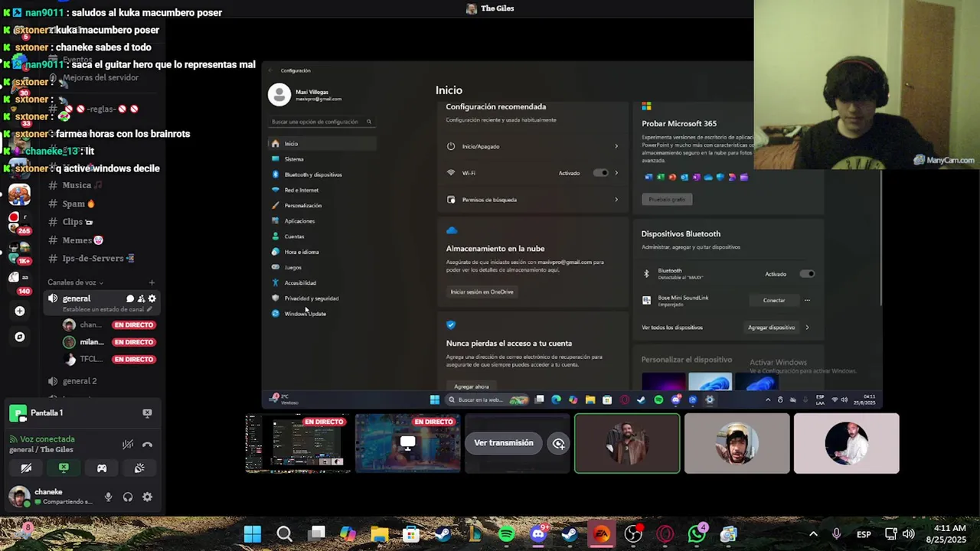Mute the microphone in Discord user panel

coord(108,497)
